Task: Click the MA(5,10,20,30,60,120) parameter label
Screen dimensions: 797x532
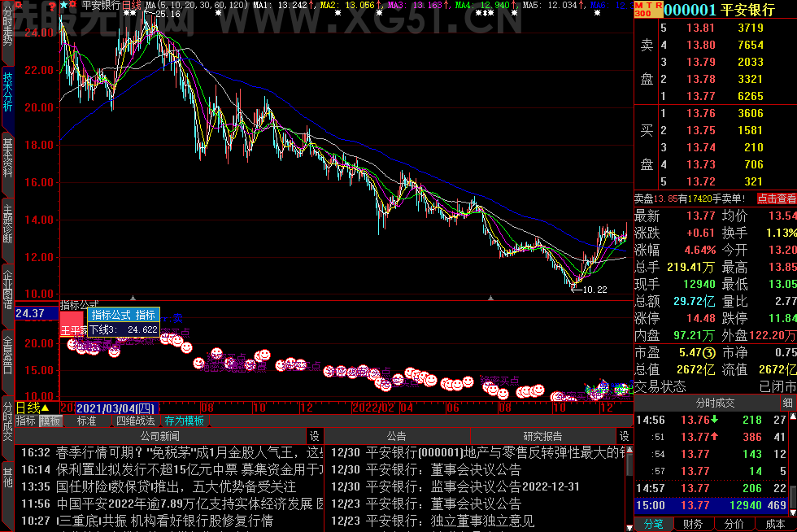Action: point(196,5)
